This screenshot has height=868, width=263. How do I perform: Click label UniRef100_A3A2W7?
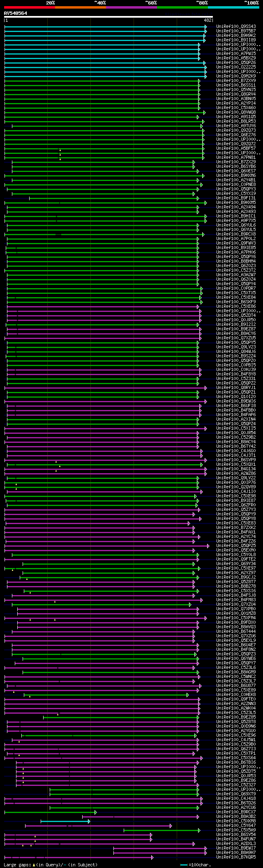point(236,275)
